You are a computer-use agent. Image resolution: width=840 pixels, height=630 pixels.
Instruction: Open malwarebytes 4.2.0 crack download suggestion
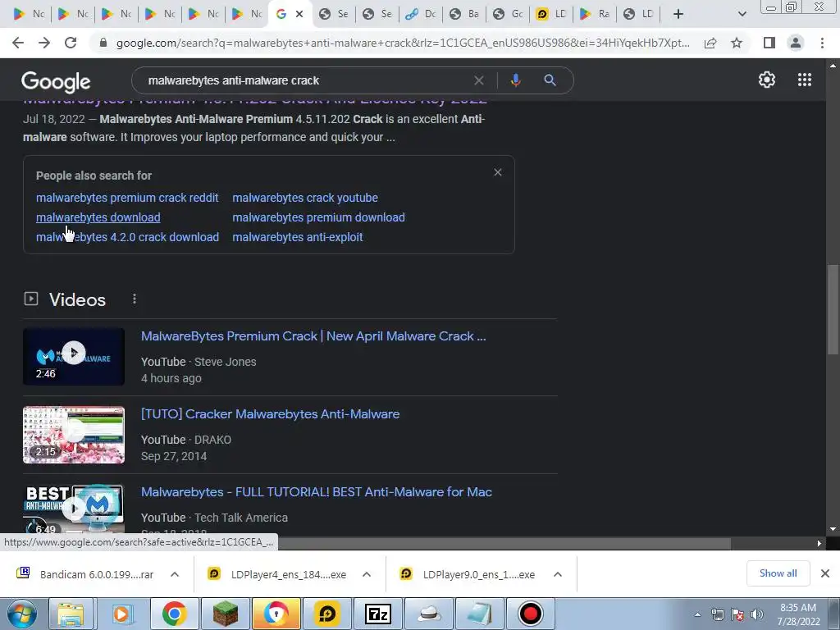click(x=127, y=237)
